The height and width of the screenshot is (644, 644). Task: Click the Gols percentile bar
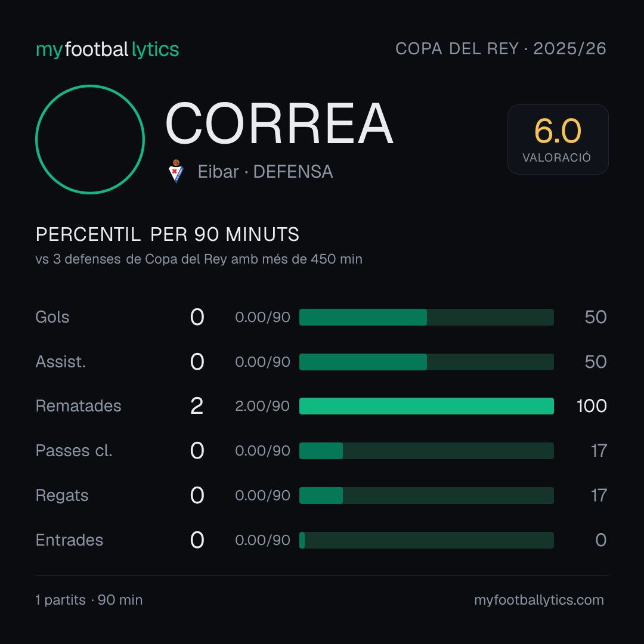tap(426, 317)
